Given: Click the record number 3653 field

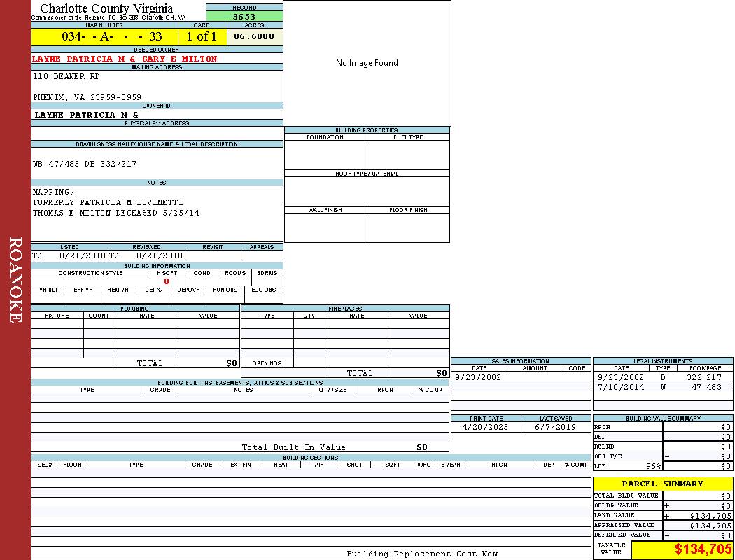Looking at the screenshot, I should click(244, 17).
